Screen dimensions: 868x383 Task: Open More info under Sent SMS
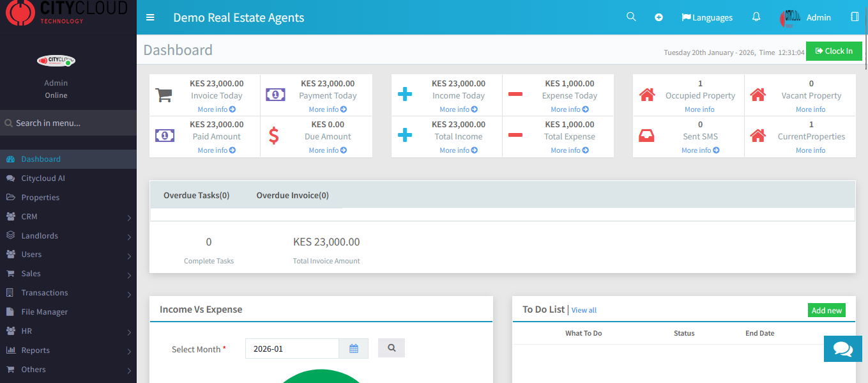point(700,150)
